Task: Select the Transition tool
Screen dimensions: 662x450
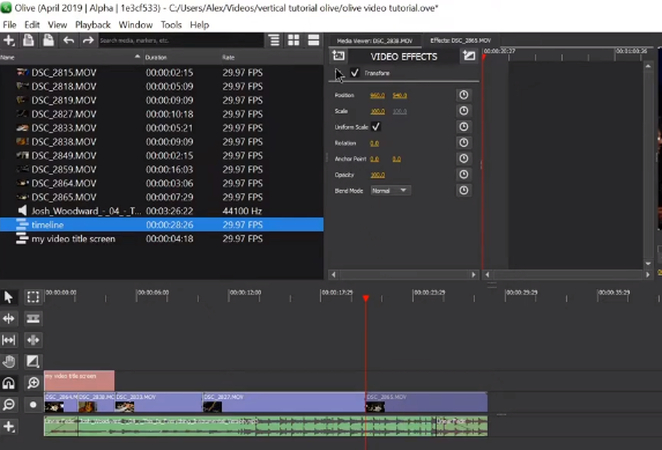Action: pyautogui.click(x=33, y=361)
